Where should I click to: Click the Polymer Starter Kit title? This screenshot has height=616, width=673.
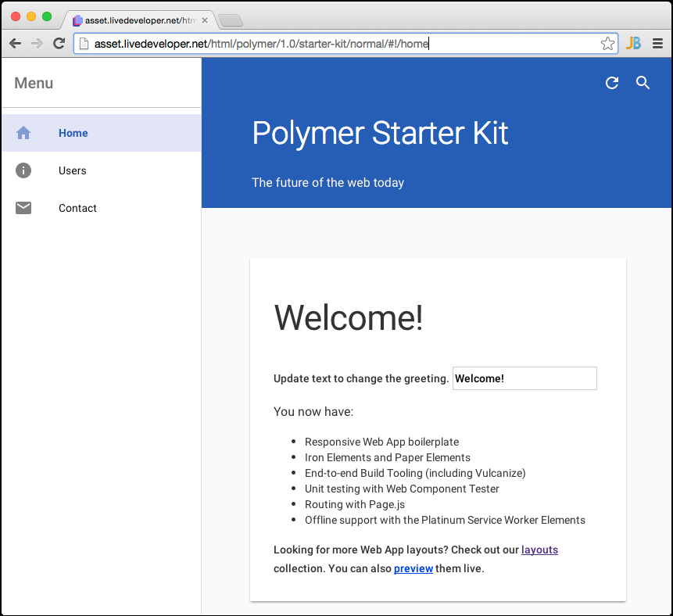point(380,133)
